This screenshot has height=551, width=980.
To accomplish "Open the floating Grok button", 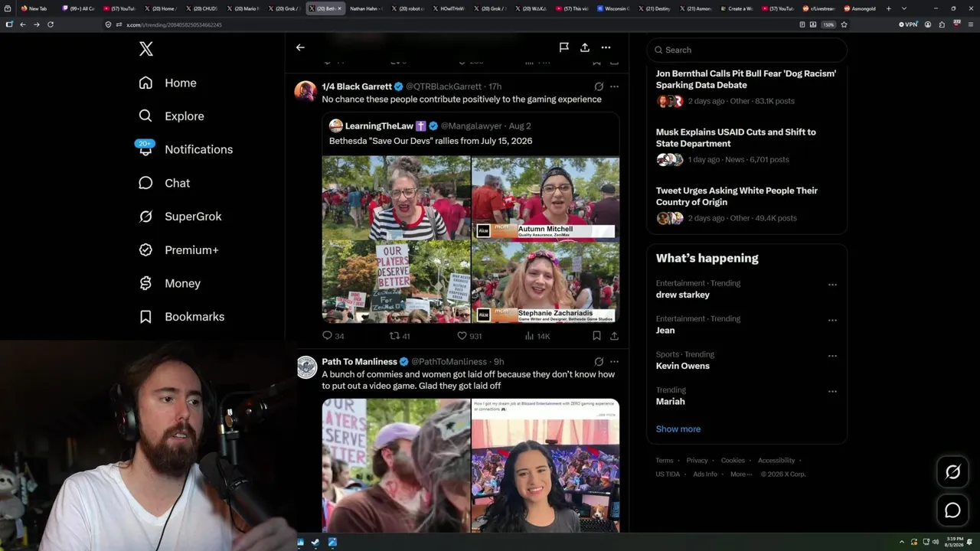I will pyautogui.click(x=952, y=472).
